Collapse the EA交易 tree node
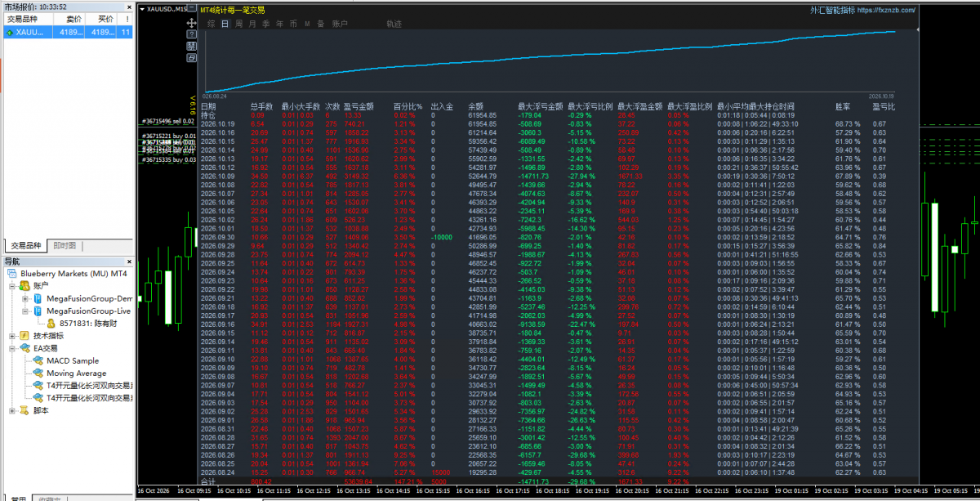980x501 pixels. (x=12, y=348)
